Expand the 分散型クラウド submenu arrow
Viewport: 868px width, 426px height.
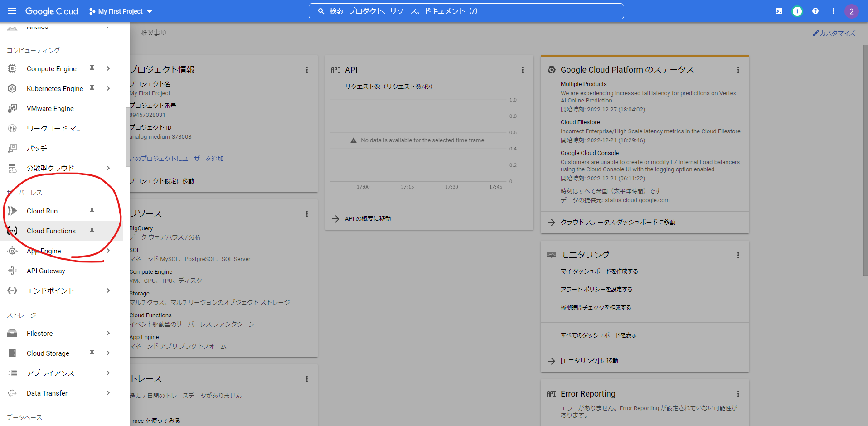[108, 168]
